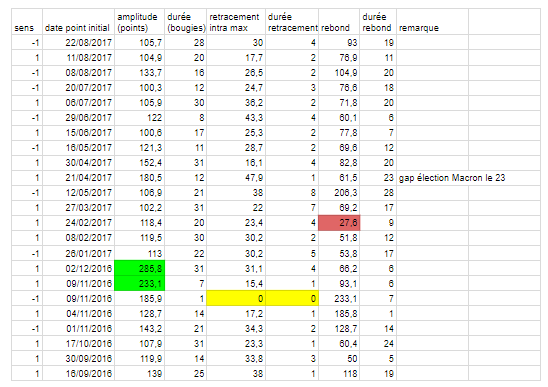Click the date cell 08/08/2017
This screenshot has height=387, width=548.
(x=79, y=73)
